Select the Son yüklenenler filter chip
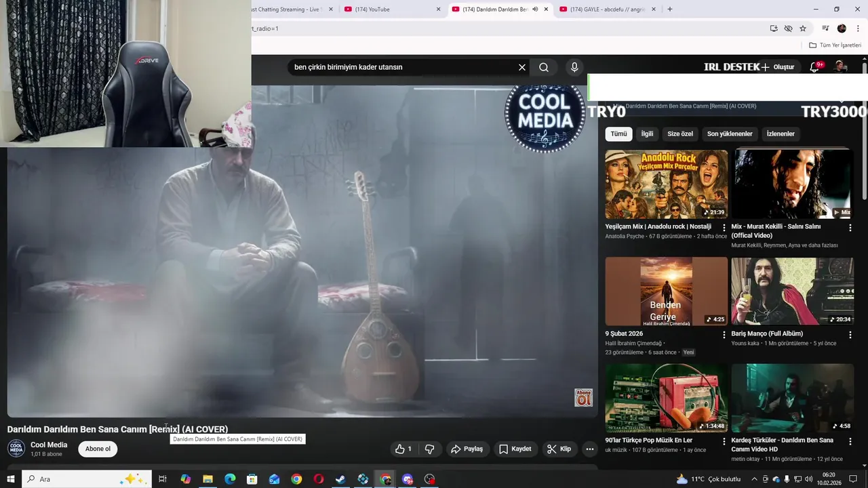 (x=730, y=134)
